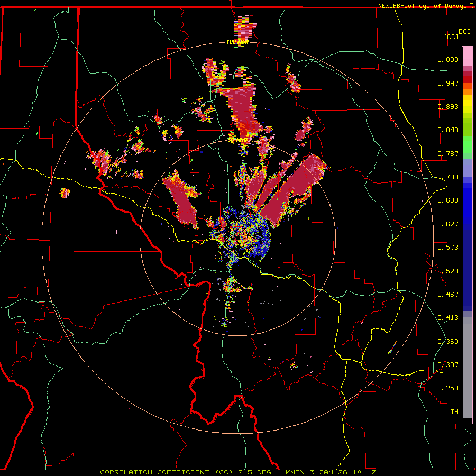Select the 0.733 legend value
476x476 pixels.
(x=448, y=177)
